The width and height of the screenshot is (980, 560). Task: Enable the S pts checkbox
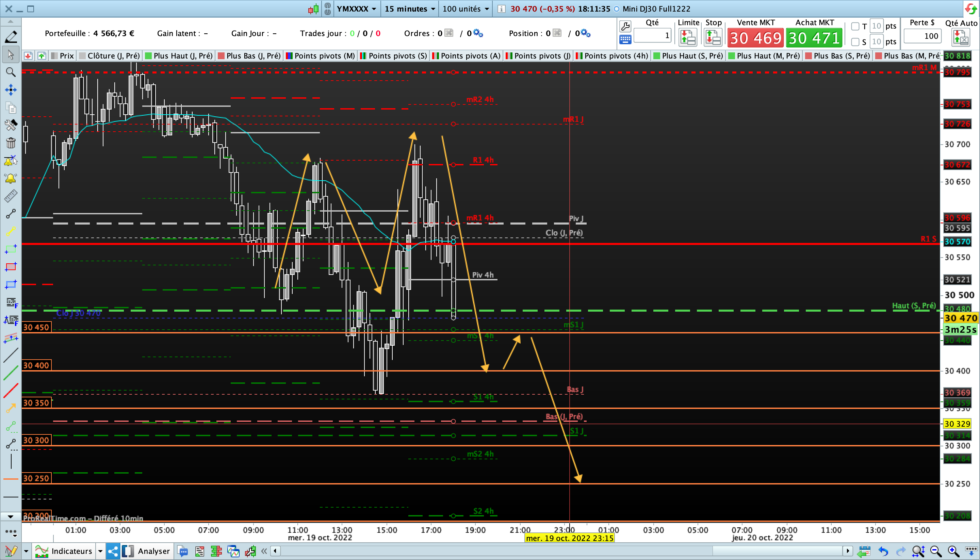[x=855, y=42]
